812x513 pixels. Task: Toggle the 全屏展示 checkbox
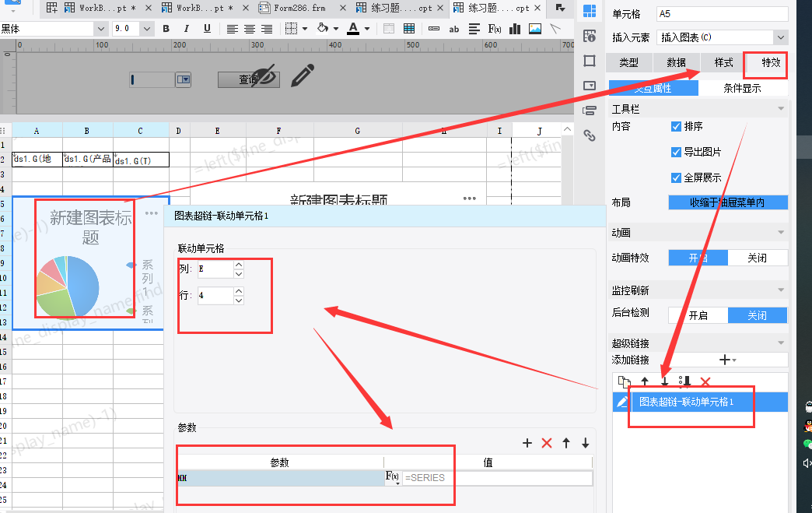[x=676, y=177]
